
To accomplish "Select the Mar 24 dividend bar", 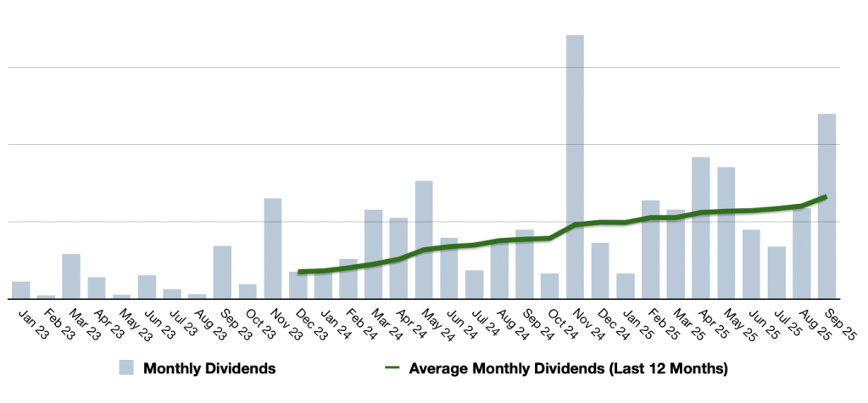I will click(x=374, y=254).
